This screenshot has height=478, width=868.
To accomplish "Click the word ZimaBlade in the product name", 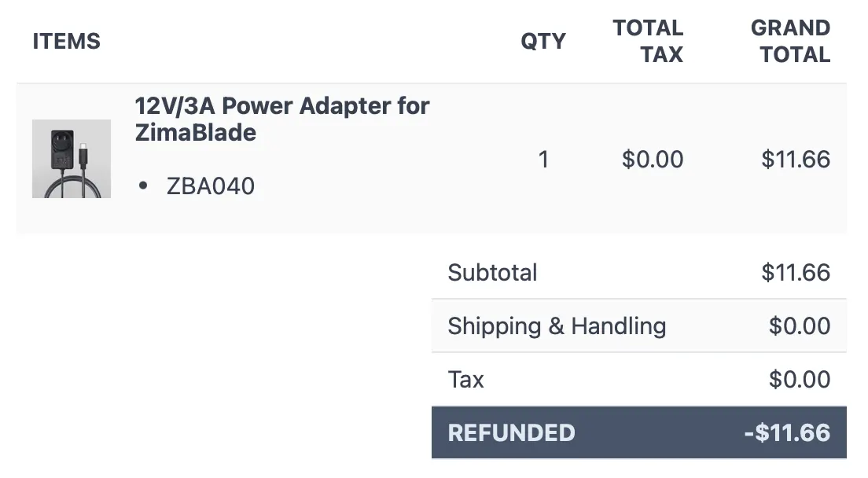I will click(196, 133).
